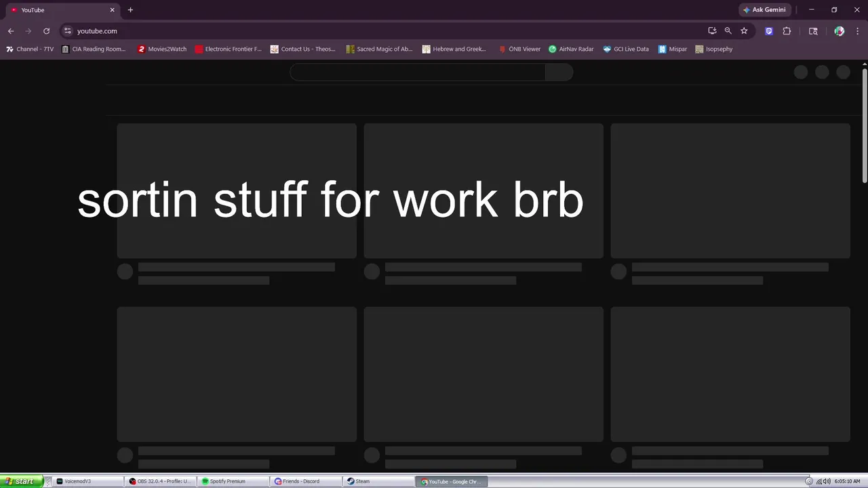This screenshot has height=488, width=868.
Task: Open the Isopsephy bookmark
Action: (714, 49)
